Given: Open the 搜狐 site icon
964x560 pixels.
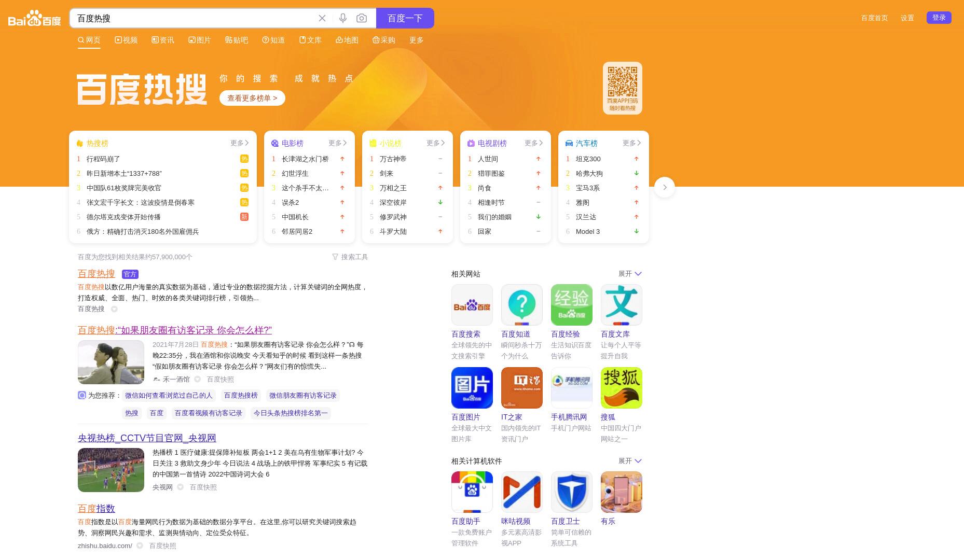Looking at the screenshot, I should point(622,388).
